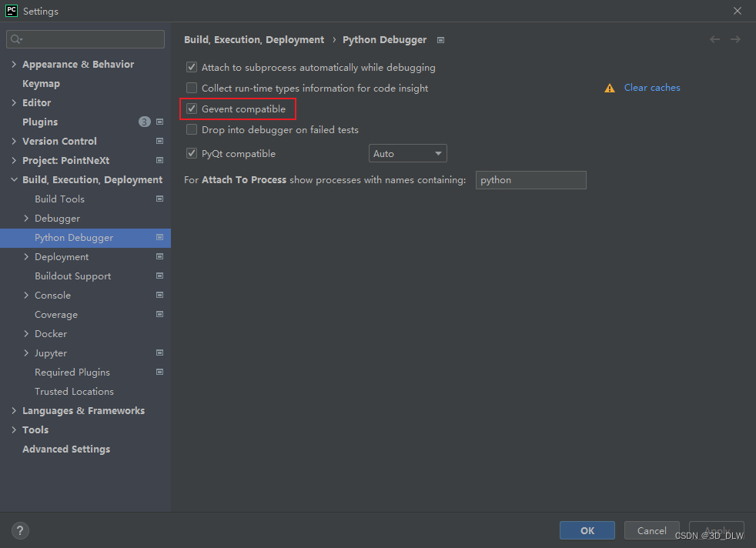This screenshot has width=756, height=548.
Task: Expand the Docker subsection
Action: click(x=26, y=334)
